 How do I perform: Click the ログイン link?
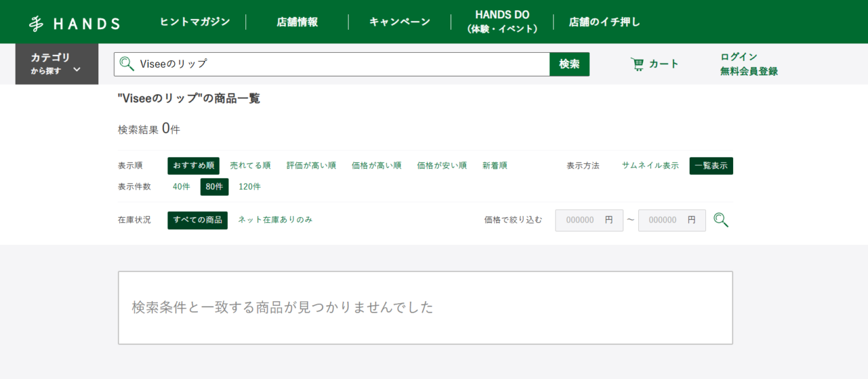(739, 56)
